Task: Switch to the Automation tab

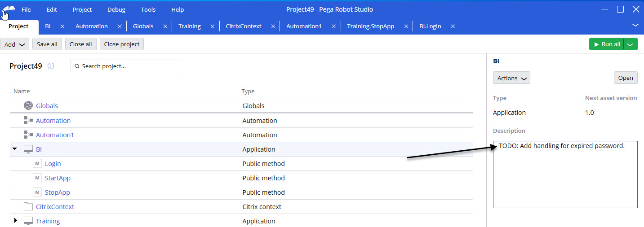Action: point(92,26)
